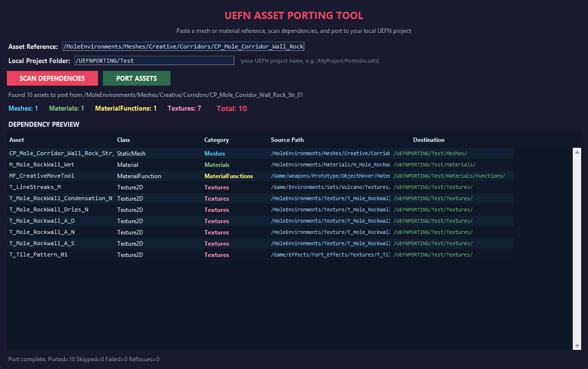Viewport: 588px width, 369px height.
Task: Select the T_Tile_Pattern_01 asset row
Action: [x=260, y=254]
